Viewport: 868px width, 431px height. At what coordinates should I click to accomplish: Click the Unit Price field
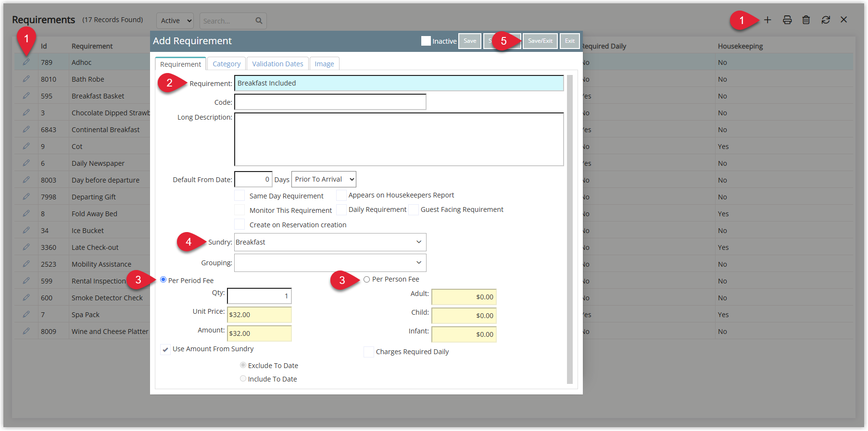coord(259,315)
